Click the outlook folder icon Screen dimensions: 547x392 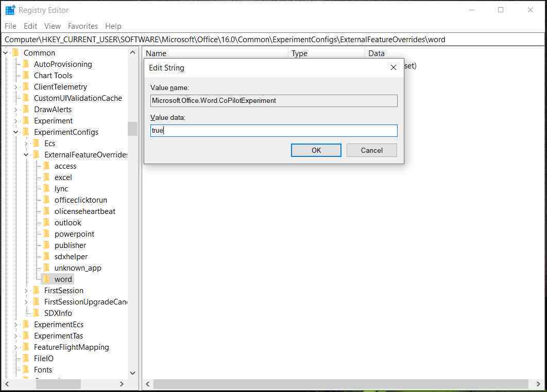pos(47,223)
